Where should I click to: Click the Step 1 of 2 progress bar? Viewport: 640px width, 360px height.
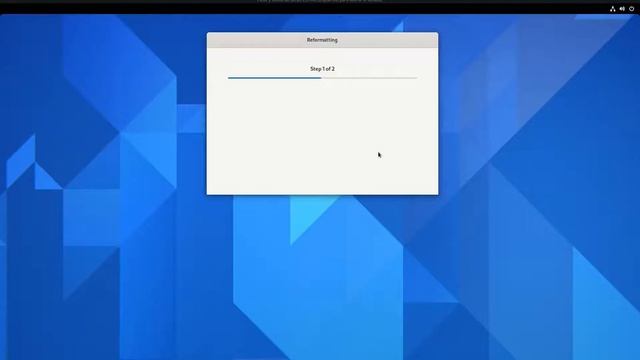(x=322, y=78)
